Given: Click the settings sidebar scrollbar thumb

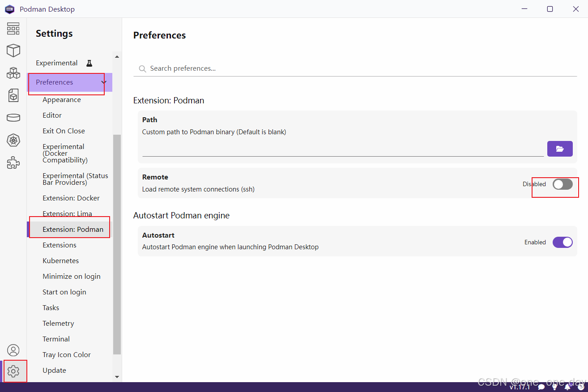Looking at the screenshot, I should 117,244.
